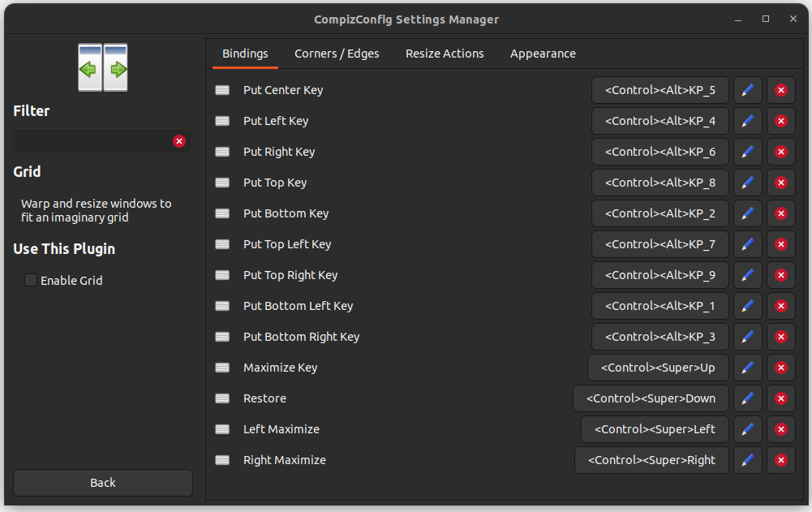Reset Put Top Right Key red X
Screen dimensions: 812x512
(x=781, y=275)
